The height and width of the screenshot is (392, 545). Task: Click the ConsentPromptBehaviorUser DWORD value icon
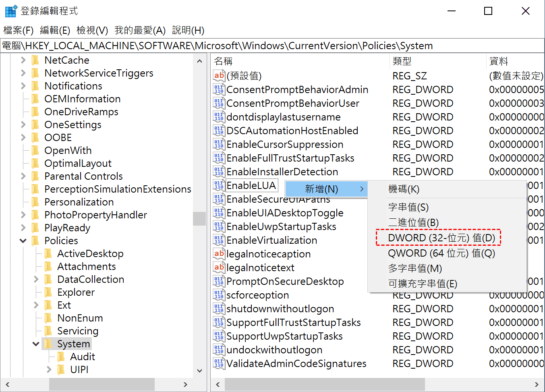point(219,103)
